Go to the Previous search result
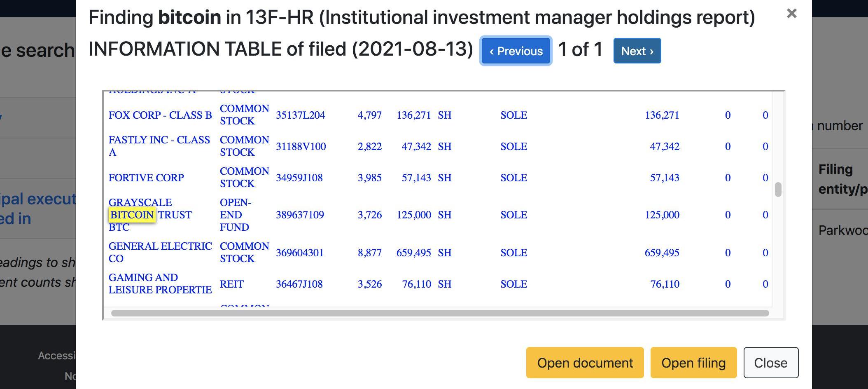868x389 pixels. [x=516, y=51]
